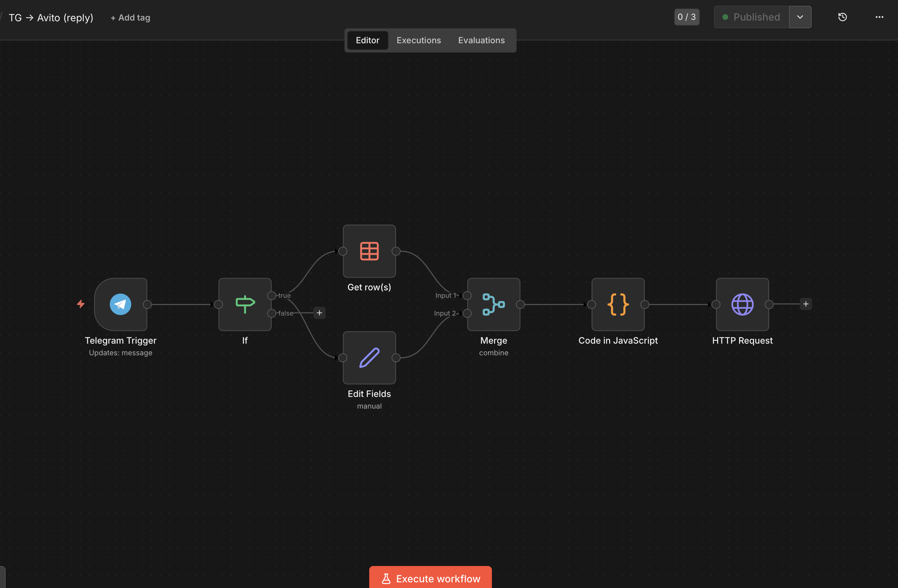Open the If node
The image size is (898, 588).
click(x=245, y=304)
